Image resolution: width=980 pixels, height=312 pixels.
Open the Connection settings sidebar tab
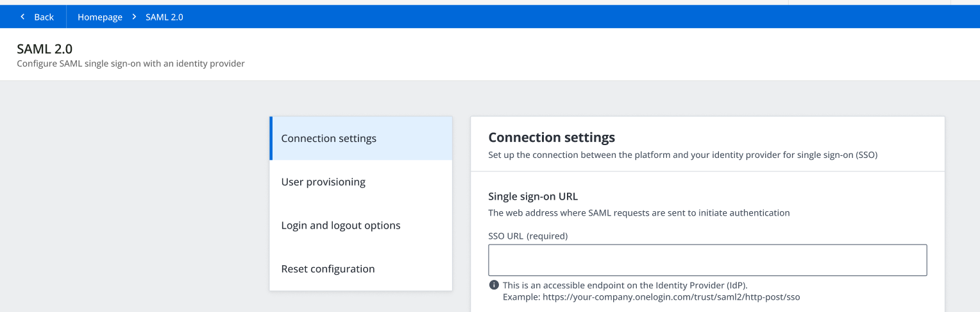point(328,139)
